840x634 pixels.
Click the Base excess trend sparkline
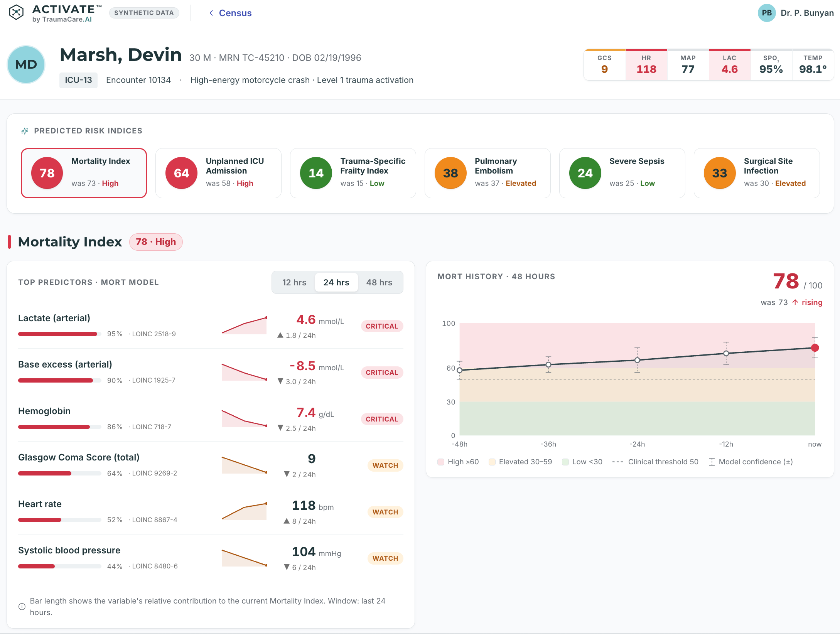(x=245, y=372)
